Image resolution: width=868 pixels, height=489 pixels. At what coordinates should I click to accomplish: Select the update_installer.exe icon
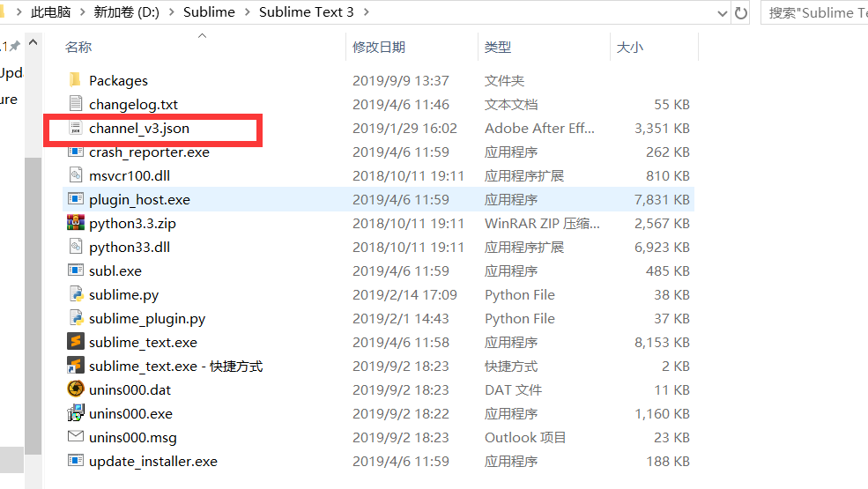(x=75, y=461)
